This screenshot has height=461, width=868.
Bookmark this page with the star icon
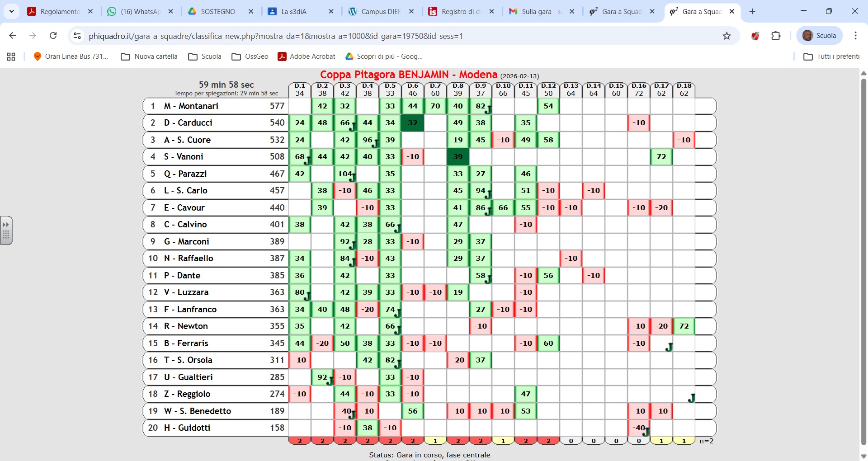[x=726, y=36]
